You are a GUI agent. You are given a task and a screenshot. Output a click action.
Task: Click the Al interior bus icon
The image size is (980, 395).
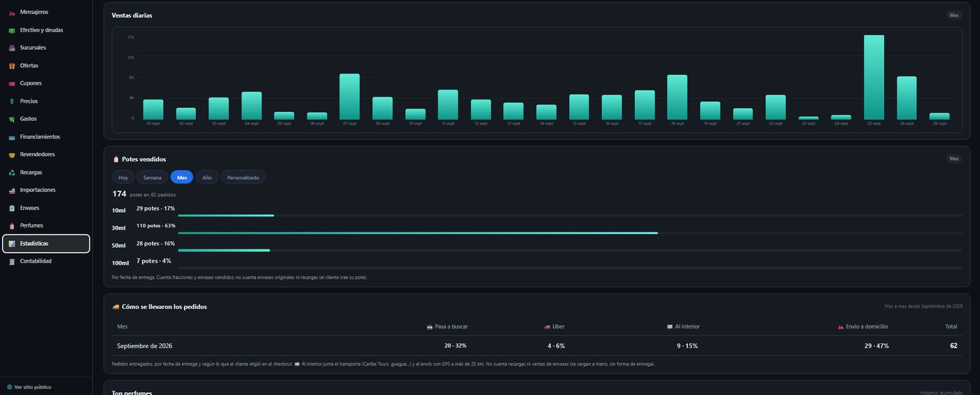670,326
